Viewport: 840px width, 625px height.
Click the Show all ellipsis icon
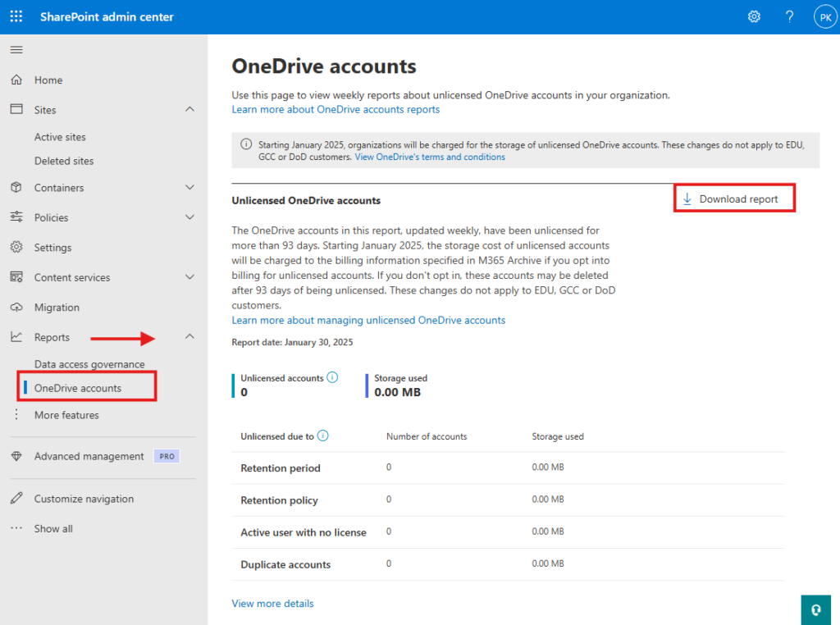click(16, 528)
